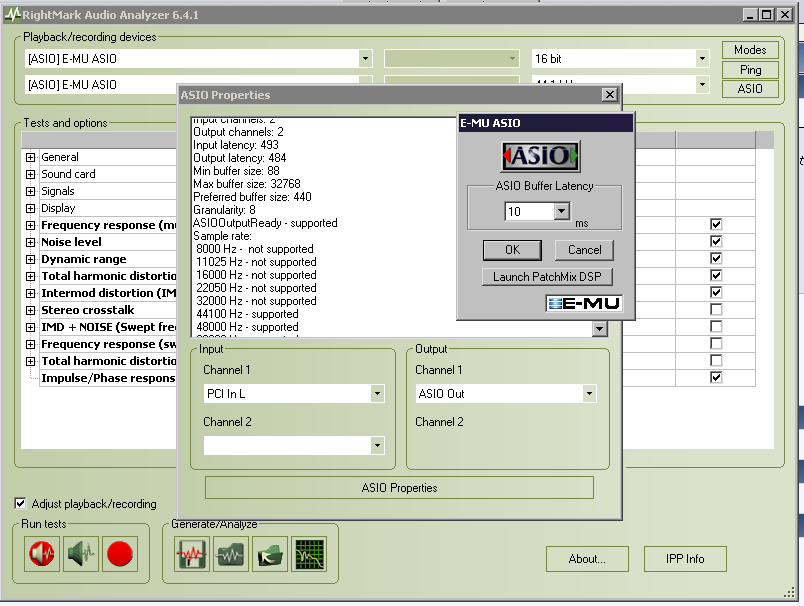Toggle the Impulse/Phase response test checkbox
804x606 pixels.
click(716, 377)
